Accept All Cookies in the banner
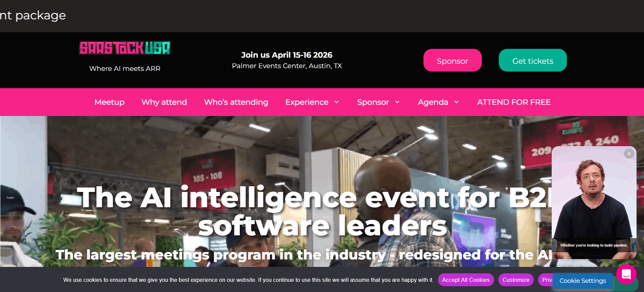The height and width of the screenshot is (292, 644). click(x=466, y=280)
